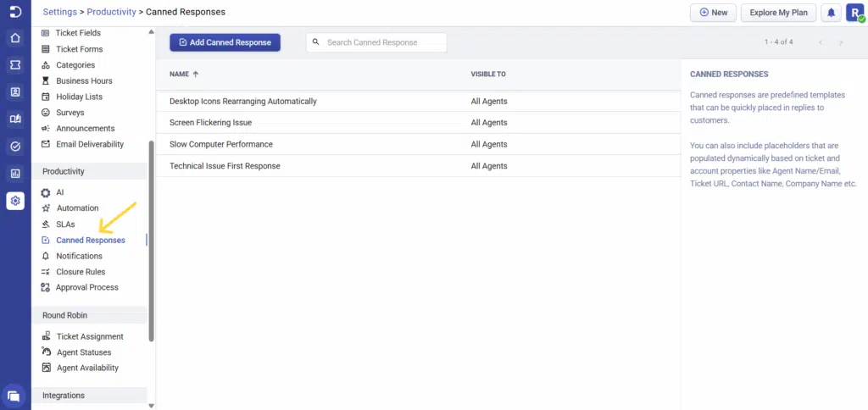The height and width of the screenshot is (410, 868).
Task: Select SLAs in the sidebar menu
Action: (65, 224)
